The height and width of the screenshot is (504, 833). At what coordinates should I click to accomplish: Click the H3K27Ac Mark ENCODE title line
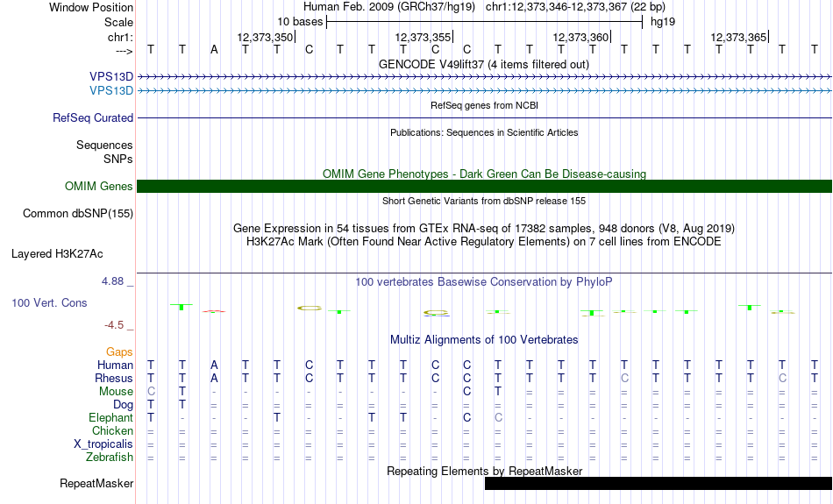coord(484,242)
